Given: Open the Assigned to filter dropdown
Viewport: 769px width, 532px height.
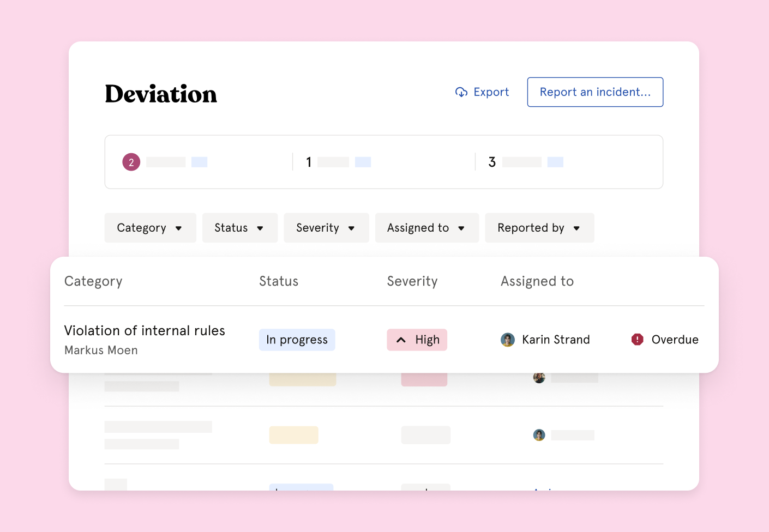Looking at the screenshot, I should [426, 228].
